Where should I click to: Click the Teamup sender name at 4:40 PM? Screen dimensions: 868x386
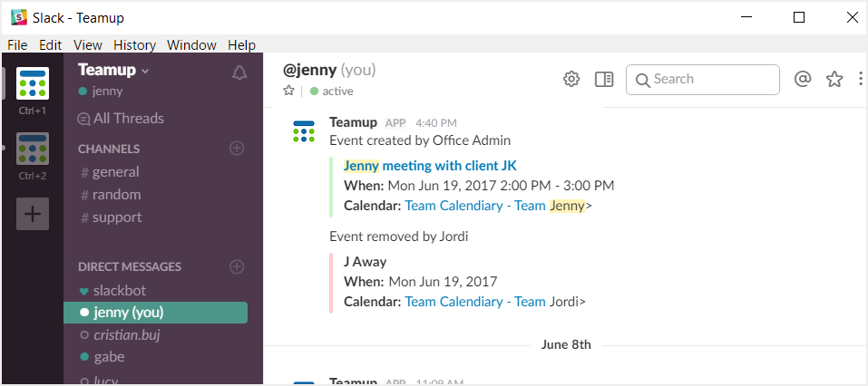353,122
